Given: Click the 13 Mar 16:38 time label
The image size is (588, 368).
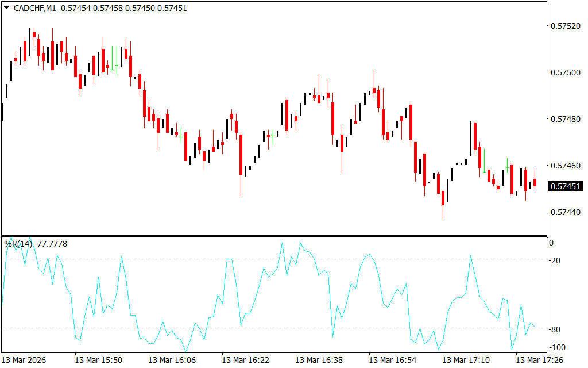Looking at the screenshot, I should pos(319,360).
